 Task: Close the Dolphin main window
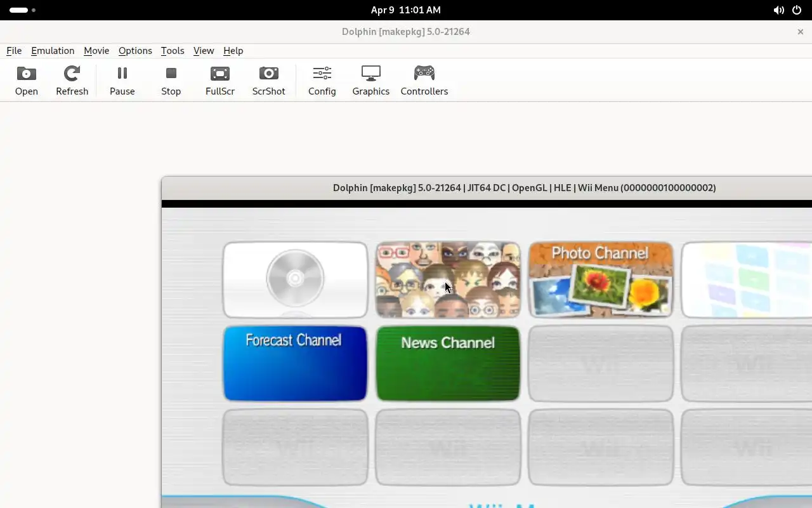(x=800, y=32)
